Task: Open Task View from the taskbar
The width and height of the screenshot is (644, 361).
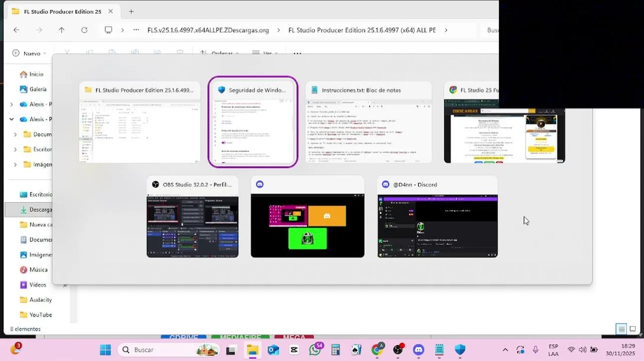Action: point(231,349)
